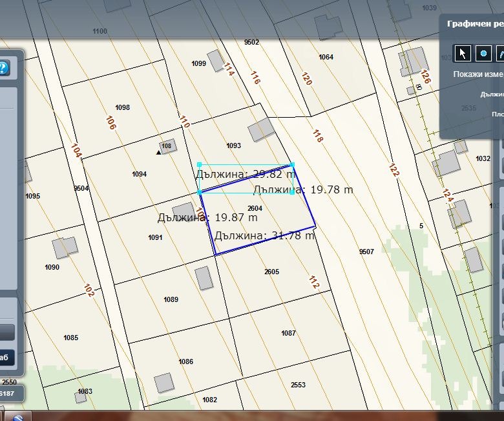Click the measurement label 'Дължина: 19.87 m'
Image resolution: width=504 pixels, height=421 pixels.
(207, 218)
